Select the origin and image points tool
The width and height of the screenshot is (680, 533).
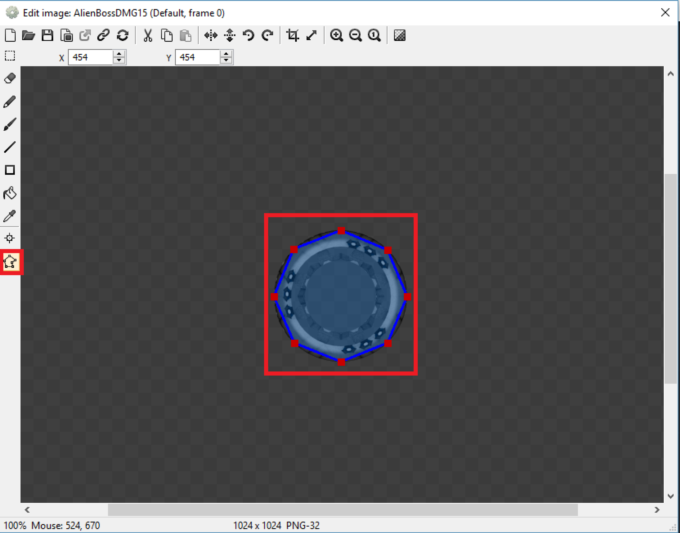(10, 238)
